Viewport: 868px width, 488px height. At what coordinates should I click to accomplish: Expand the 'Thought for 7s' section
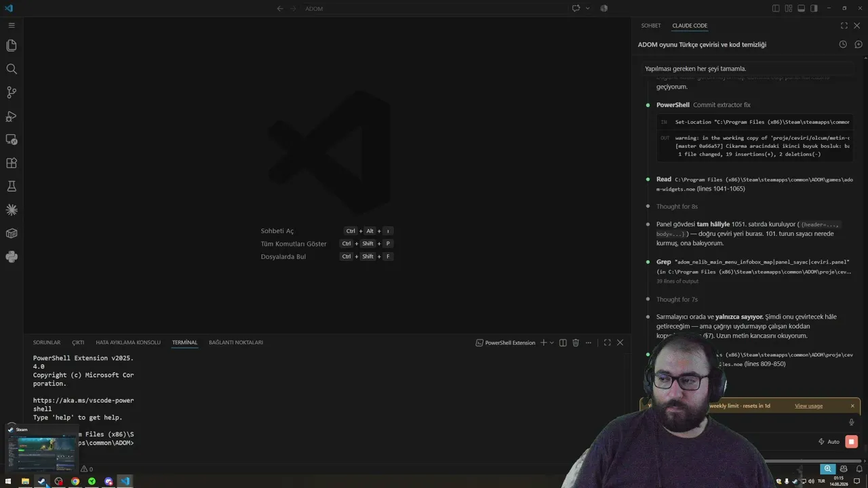pos(677,300)
